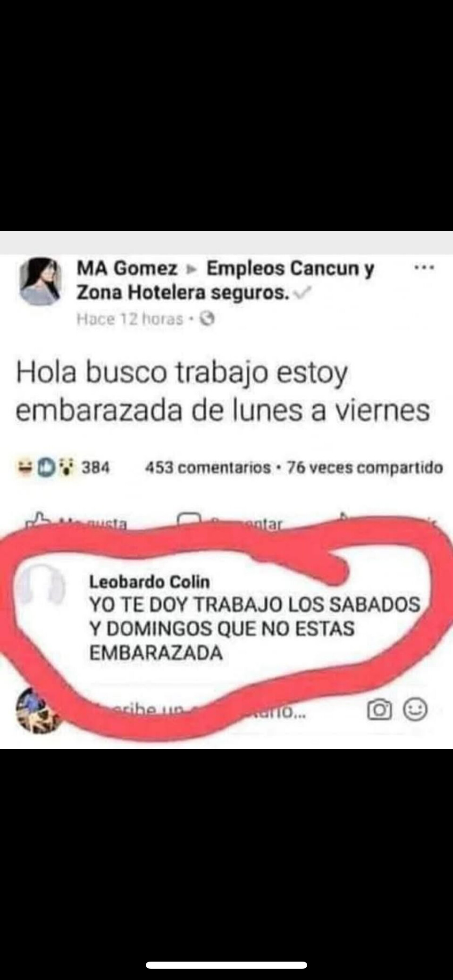Open MA Gomez profile picture
Viewport: 453px width, 980px height.
[x=40, y=281]
